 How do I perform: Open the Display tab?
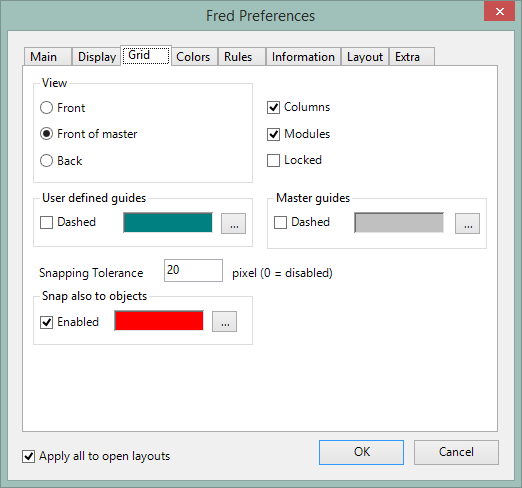coord(97,57)
